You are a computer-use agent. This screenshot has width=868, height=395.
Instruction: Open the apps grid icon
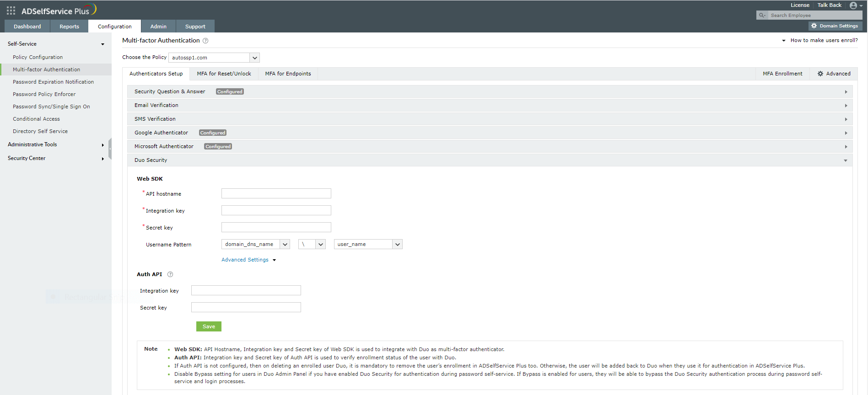(x=11, y=10)
